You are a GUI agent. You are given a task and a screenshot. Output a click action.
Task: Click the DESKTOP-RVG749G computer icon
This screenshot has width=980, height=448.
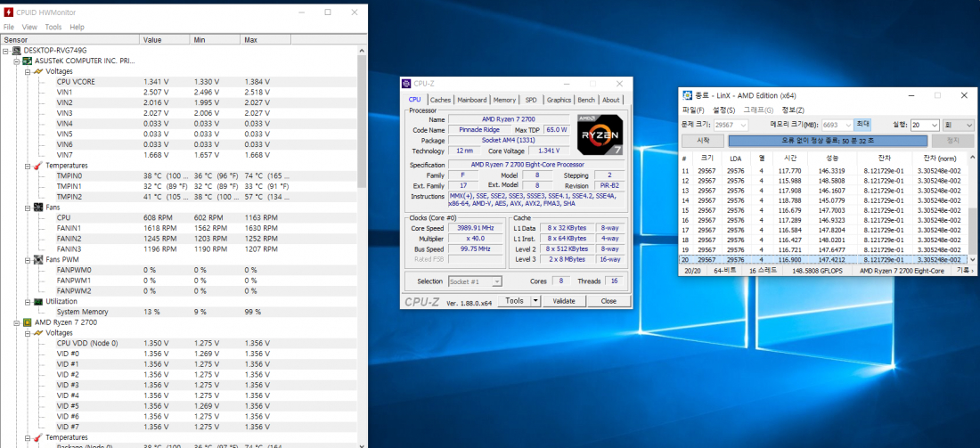click(x=17, y=51)
